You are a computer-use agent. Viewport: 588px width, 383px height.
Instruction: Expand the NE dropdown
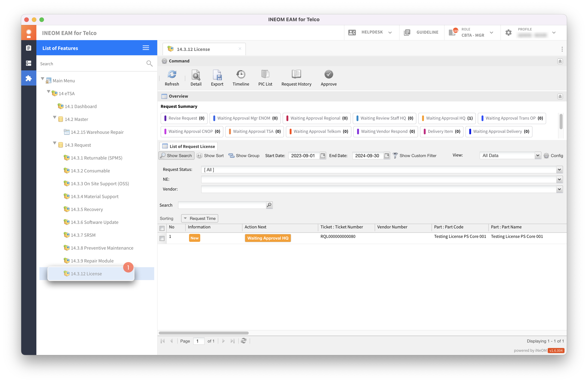pos(559,179)
